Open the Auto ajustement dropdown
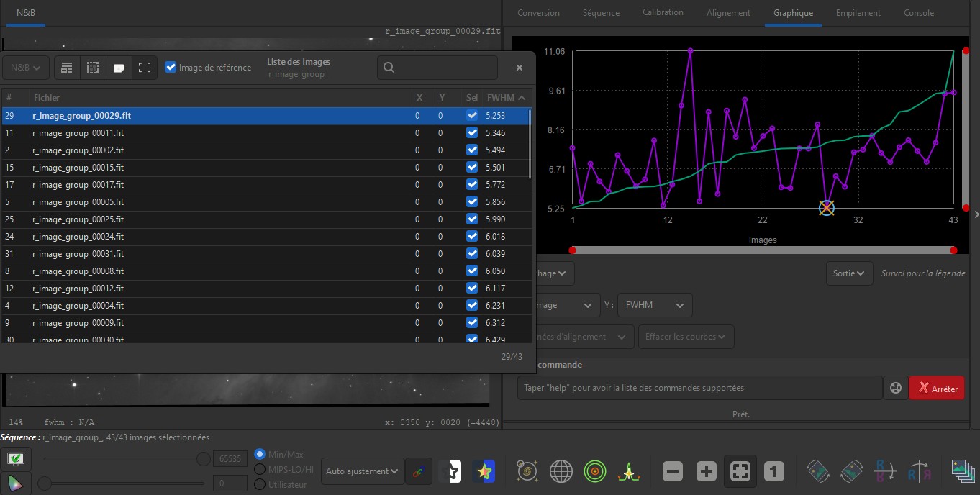The image size is (980, 495). pyautogui.click(x=362, y=471)
